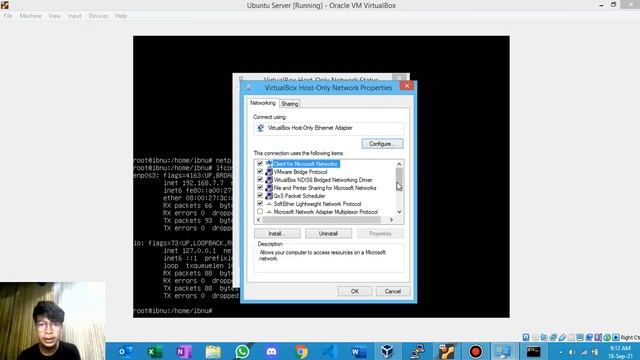The image size is (640, 360).
Task: Open Word from the taskbar
Action: 359,351
